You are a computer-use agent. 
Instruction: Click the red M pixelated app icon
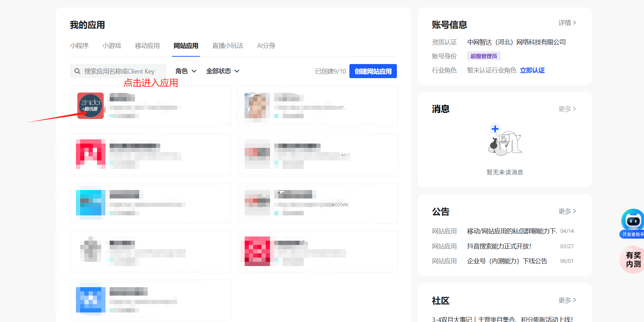[x=90, y=154]
